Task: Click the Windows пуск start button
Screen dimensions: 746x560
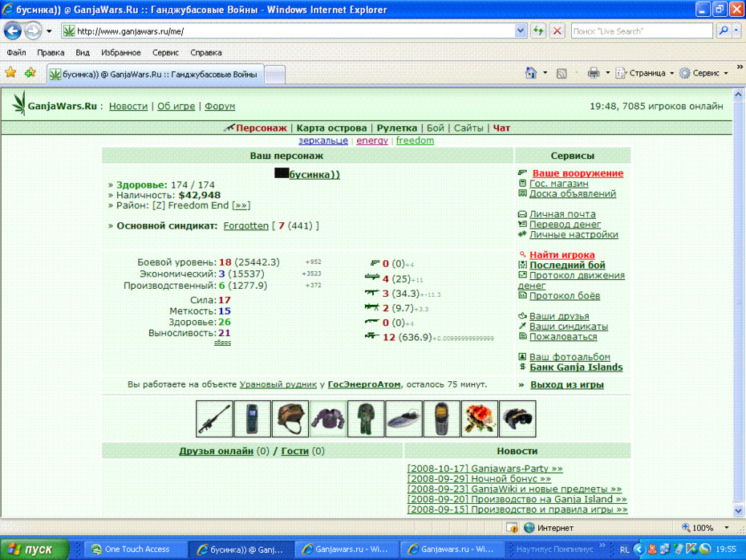Action: pos(34,549)
